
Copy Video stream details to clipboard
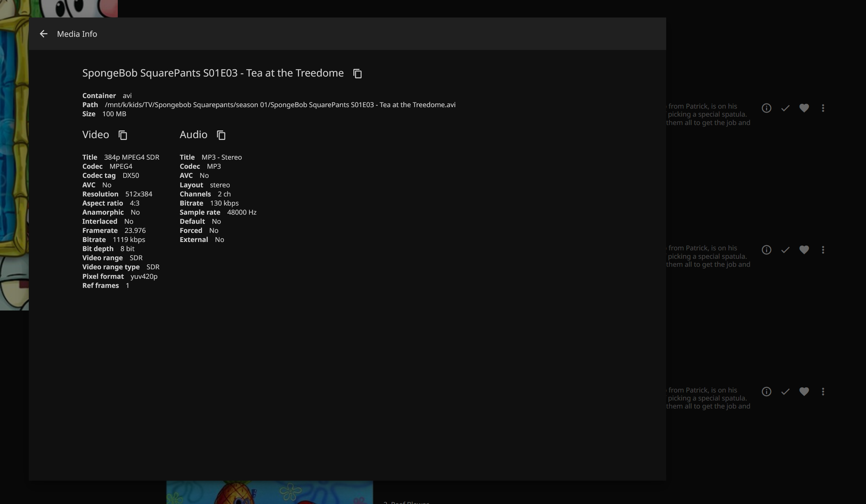tap(123, 135)
